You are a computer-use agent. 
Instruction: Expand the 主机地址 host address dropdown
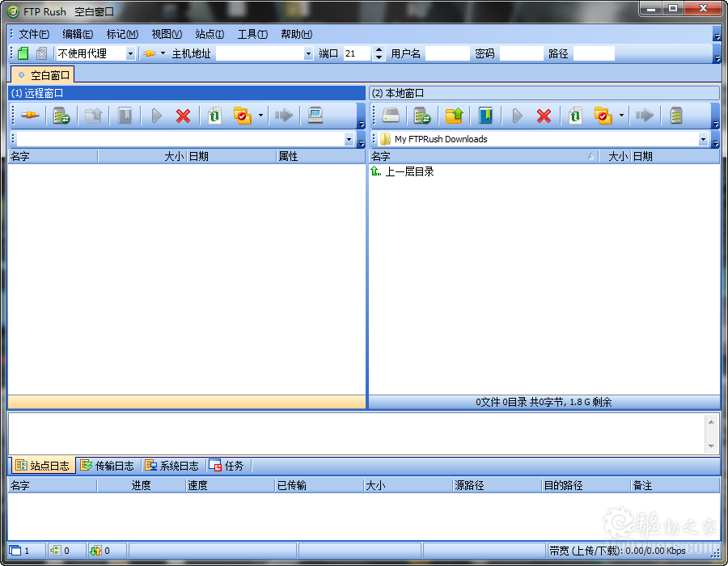tap(308, 54)
